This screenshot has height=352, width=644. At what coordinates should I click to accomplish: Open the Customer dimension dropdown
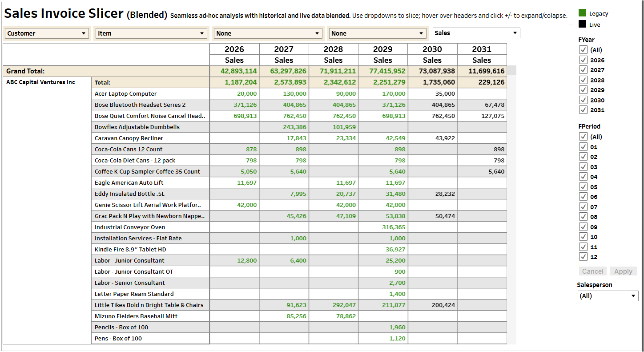(x=47, y=33)
